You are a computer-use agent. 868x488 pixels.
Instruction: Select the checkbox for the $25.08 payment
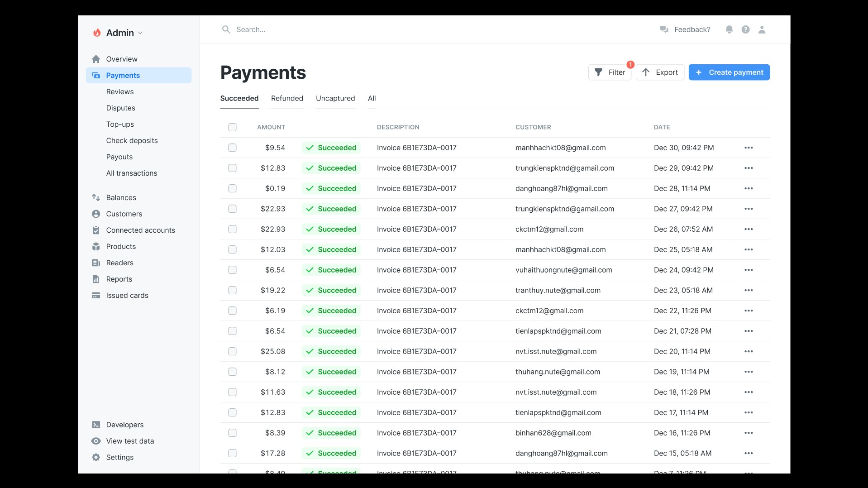(232, 351)
